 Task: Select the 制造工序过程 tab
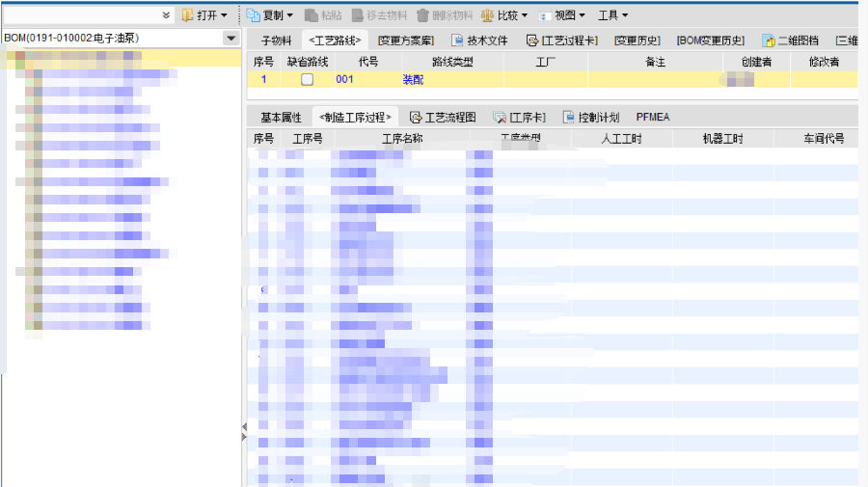[355, 118]
